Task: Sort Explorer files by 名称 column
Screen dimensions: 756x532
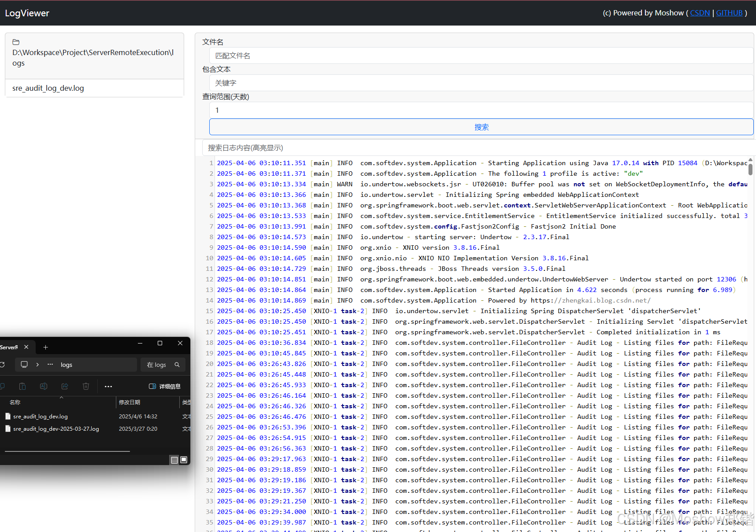Action: coord(15,402)
